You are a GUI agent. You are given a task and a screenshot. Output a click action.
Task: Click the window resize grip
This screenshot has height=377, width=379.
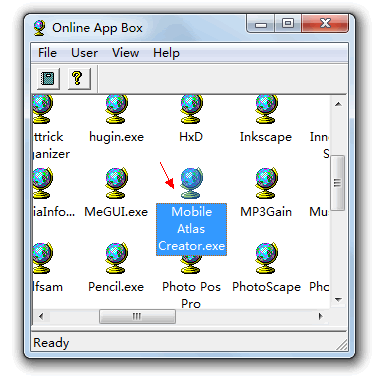[342, 344]
